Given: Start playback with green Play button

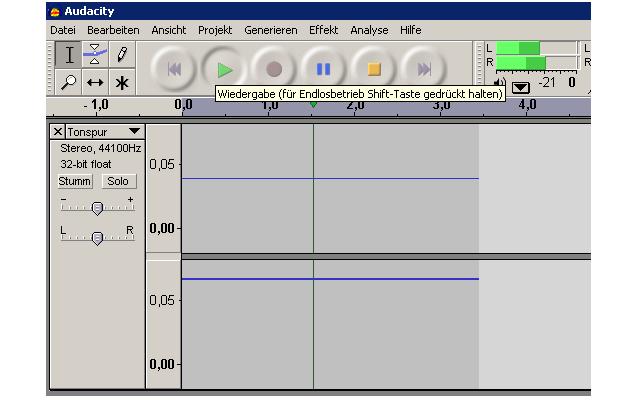Looking at the screenshot, I should pos(224,69).
